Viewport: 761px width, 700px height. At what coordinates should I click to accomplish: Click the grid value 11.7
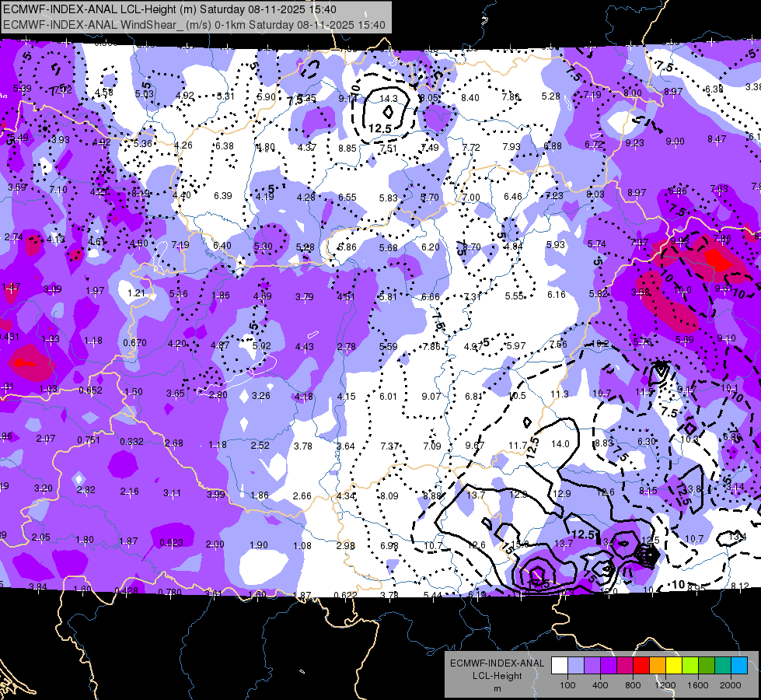coord(518,446)
